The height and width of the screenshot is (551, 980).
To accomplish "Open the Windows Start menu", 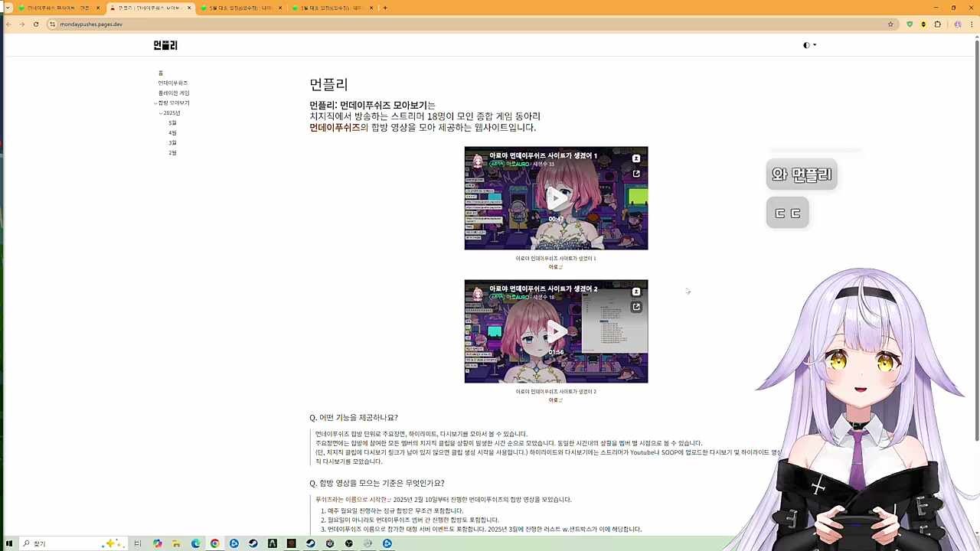I will pyautogui.click(x=8, y=543).
